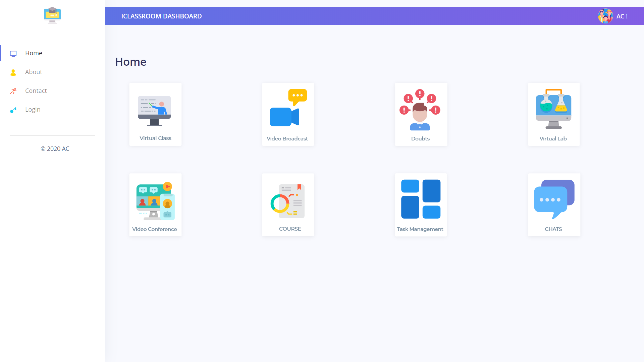
Task: Open the CHATS speech bubble icon
Action: point(554,199)
